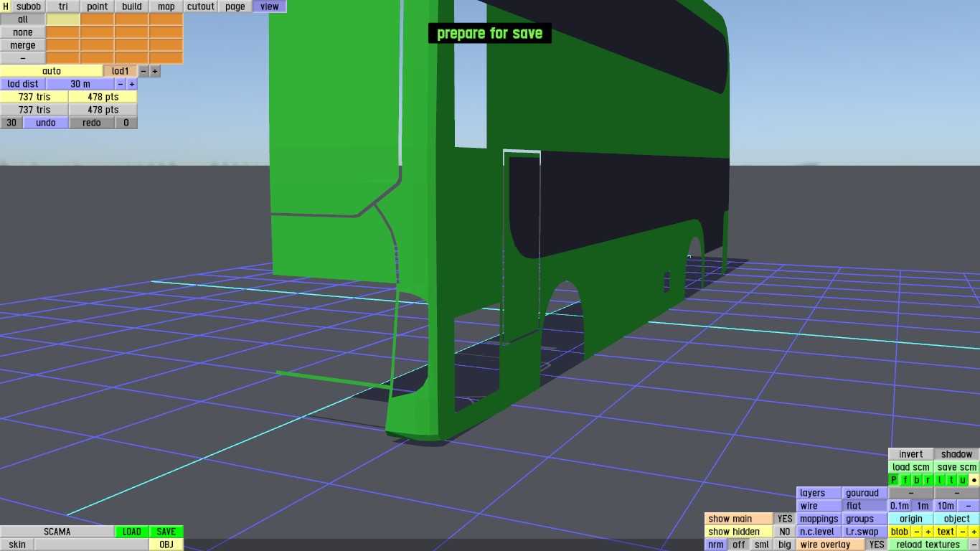Click the minus button beside reload textures
This screenshot has width=980, height=551.
pyautogui.click(x=974, y=545)
